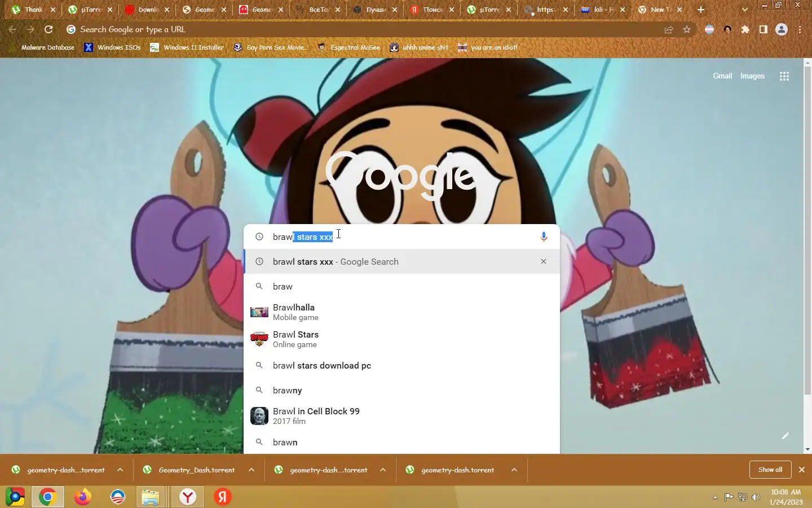Expand options for Geometry_Dash.torrent download
This screenshot has height=508, width=812.
pyautogui.click(x=251, y=470)
